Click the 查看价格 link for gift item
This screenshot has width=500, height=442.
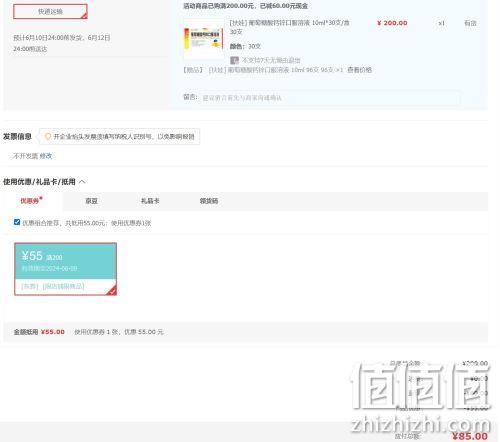[359, 70]
